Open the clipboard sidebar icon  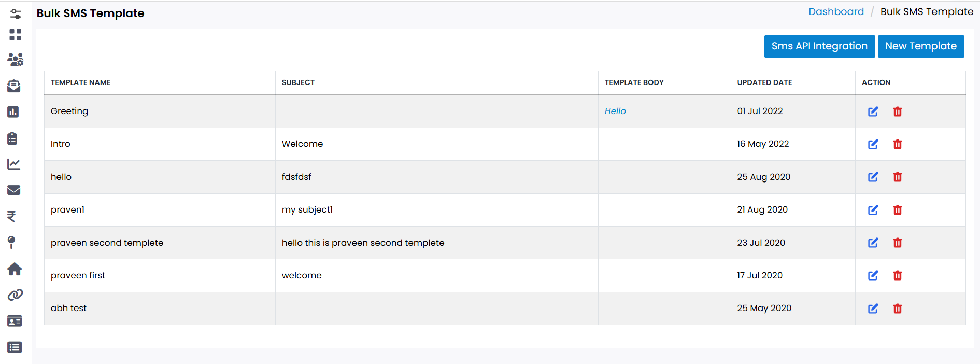coord(12,138)
